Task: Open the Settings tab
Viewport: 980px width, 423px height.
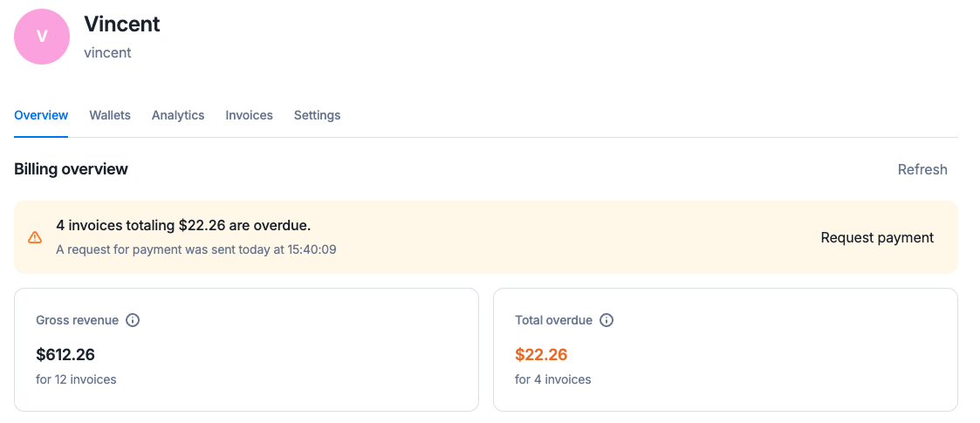Action: tap(318, 115)
